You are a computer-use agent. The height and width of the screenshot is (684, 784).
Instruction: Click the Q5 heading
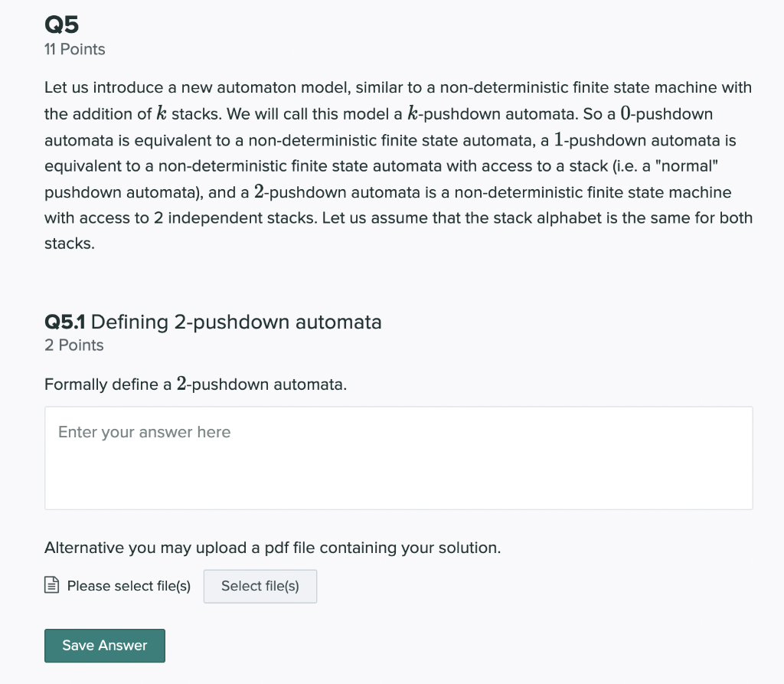click(x=61, y=24)
